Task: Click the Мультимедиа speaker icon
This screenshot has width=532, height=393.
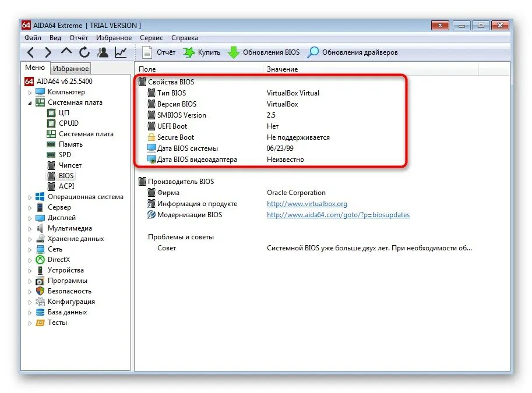Action: [40, 228]
